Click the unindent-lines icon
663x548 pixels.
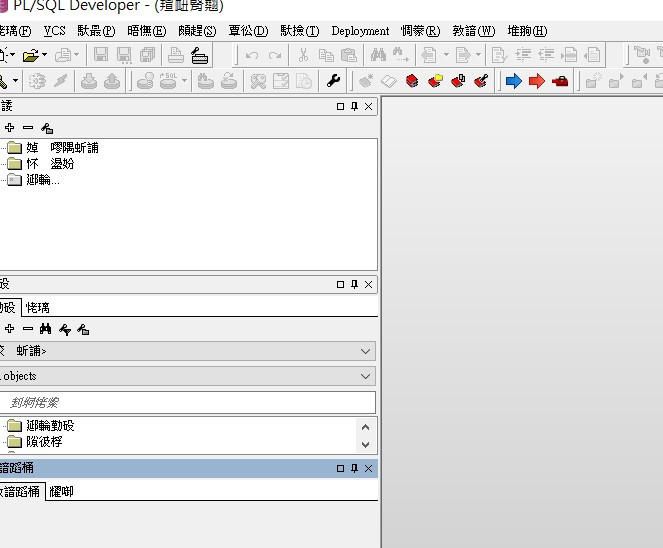(x=546, y=55)
